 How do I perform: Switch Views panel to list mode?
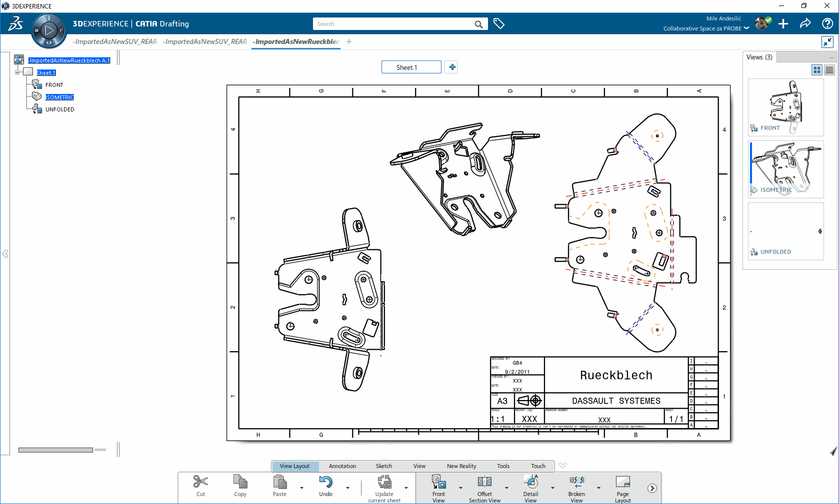pos(829,70)
